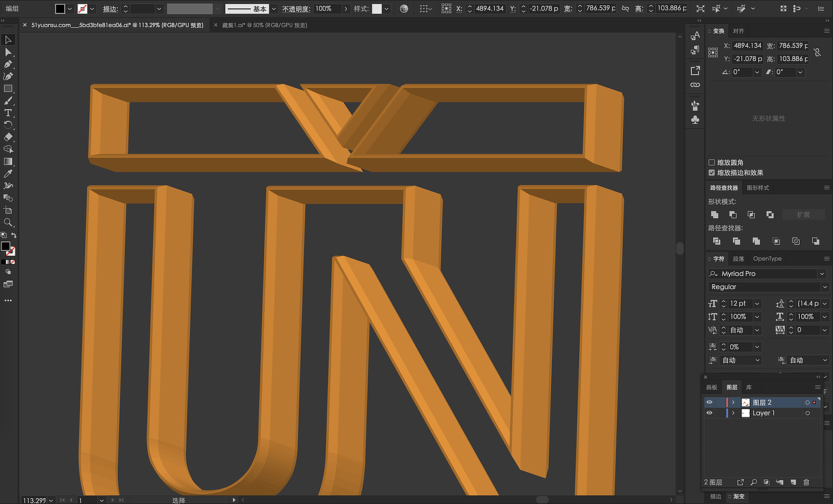Open the font size 12 pt dropdown
The width and height of the screenshot is (833, 504).
click(758, 304)
